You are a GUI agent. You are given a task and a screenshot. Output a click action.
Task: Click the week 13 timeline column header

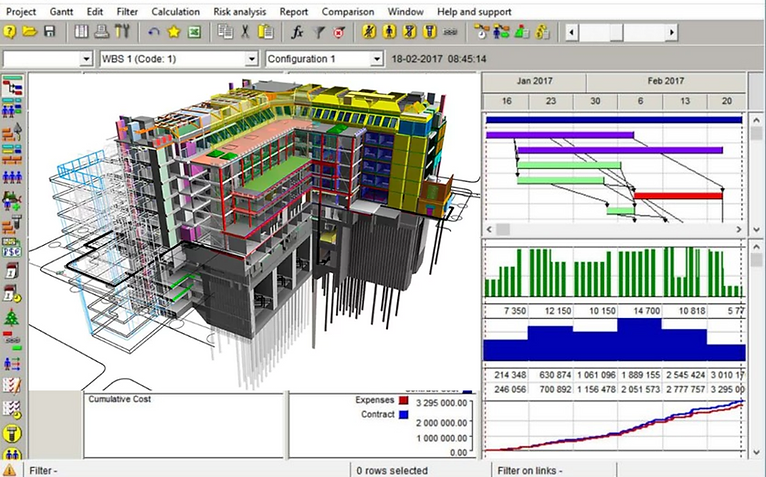[x=685, y=101]
